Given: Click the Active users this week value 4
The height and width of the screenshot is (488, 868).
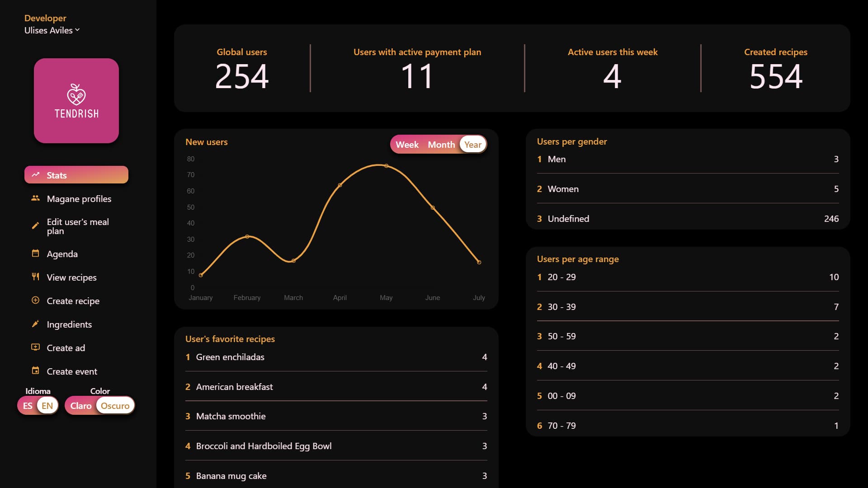Looking at the screenshot, I should [x=612, y=76].
